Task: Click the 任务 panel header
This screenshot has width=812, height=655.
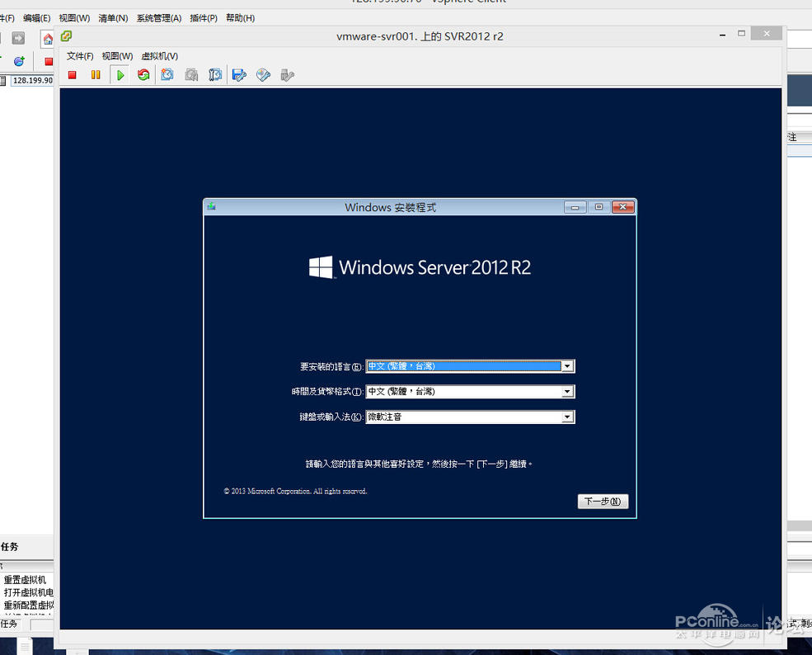Action: (x=9, y=547)
